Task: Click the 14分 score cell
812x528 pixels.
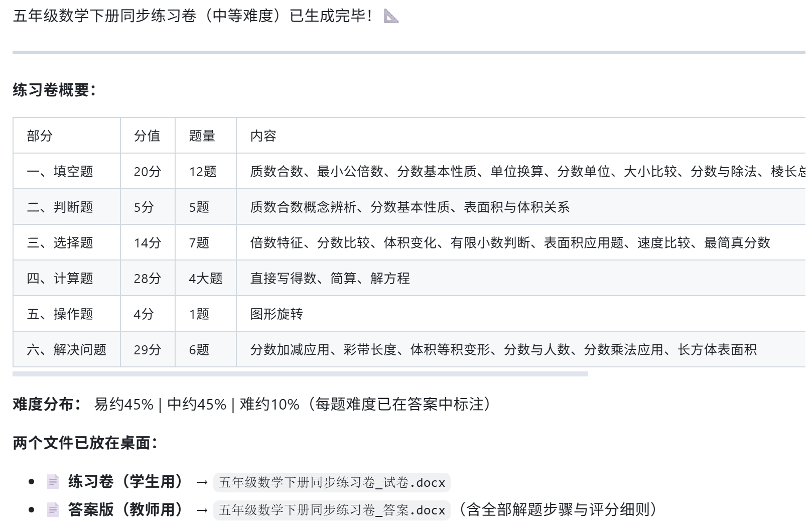Action: click(x=148, y=243)
